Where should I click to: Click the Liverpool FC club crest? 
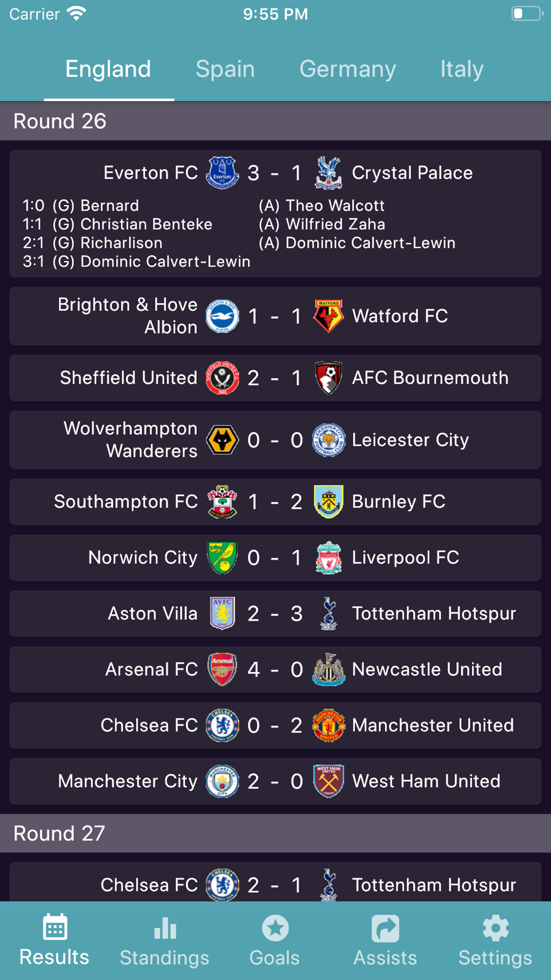pos(328,558)
